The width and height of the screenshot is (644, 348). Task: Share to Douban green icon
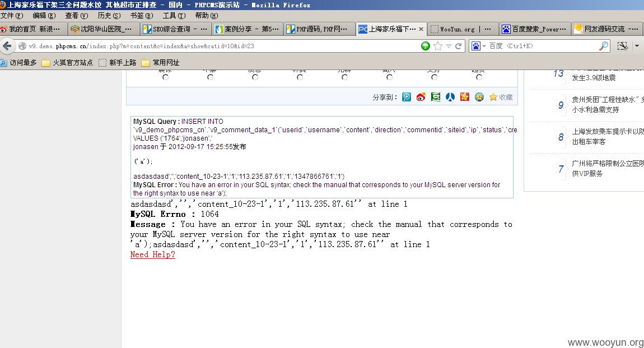pos(435,97)
